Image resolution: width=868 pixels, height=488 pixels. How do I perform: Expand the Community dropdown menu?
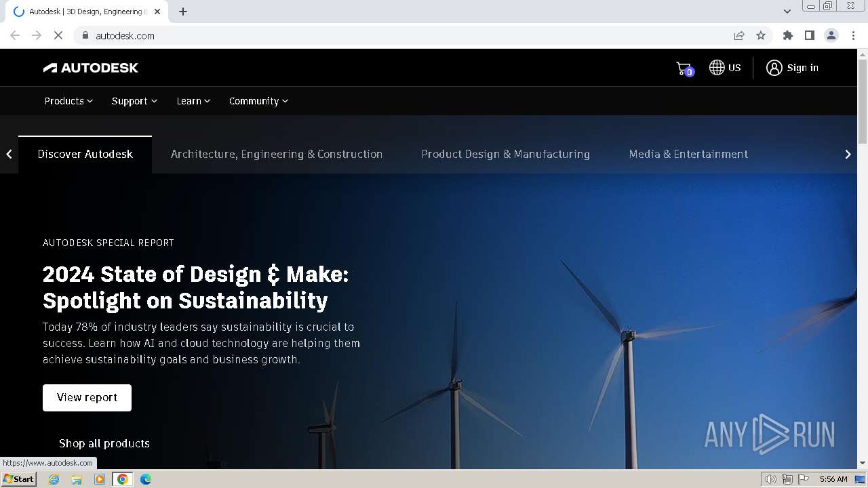click(x=258, y=101)
